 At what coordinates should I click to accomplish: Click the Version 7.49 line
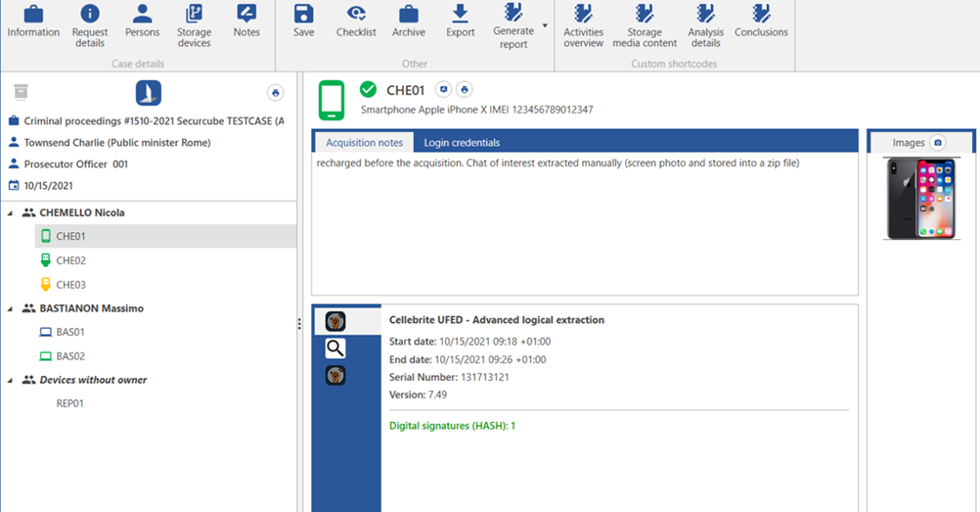click(x=418, y=395)
